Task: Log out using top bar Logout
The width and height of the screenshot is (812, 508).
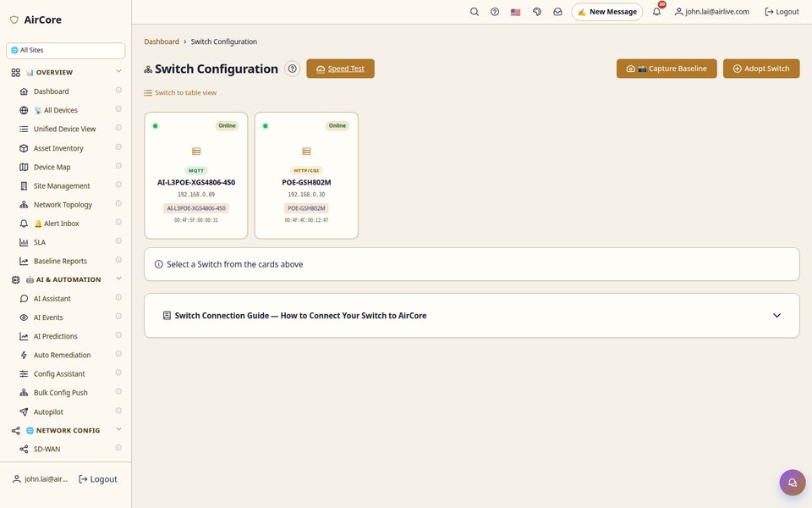Action: click(x=782, y=11)
